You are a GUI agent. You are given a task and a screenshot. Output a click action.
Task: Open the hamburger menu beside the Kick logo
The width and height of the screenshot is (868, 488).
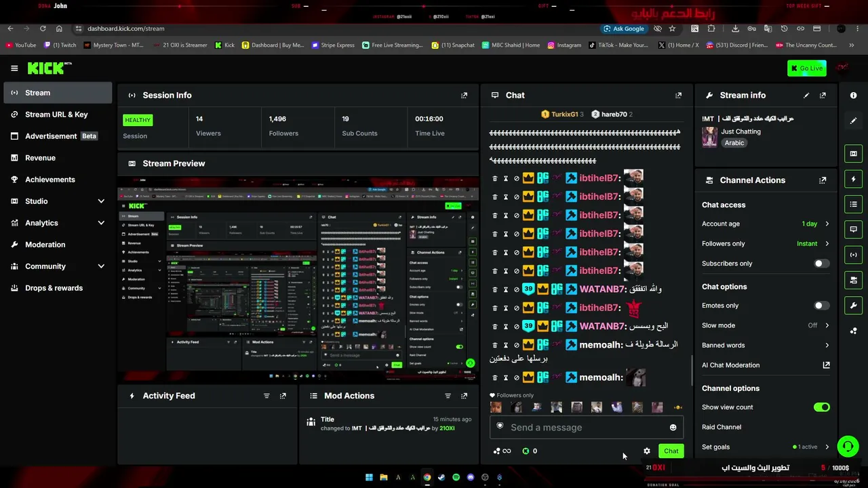click(x=14, y=68)
